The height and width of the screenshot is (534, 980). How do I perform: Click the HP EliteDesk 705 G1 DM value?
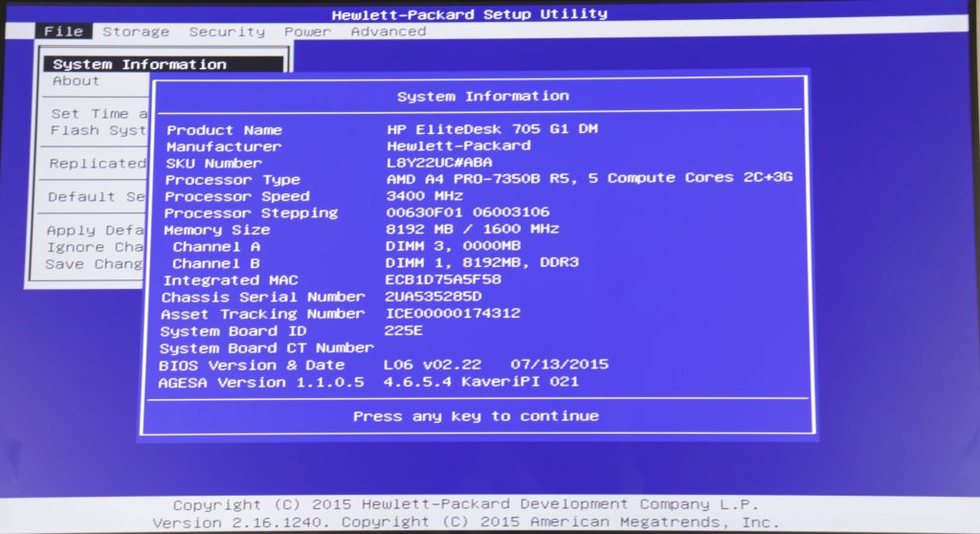tap(493, 129)
